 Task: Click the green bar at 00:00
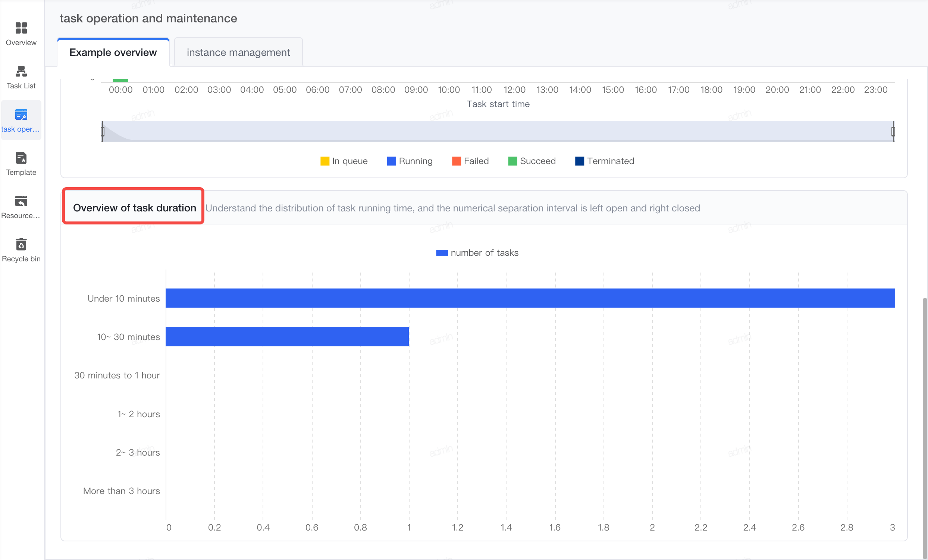click(120, 80)
